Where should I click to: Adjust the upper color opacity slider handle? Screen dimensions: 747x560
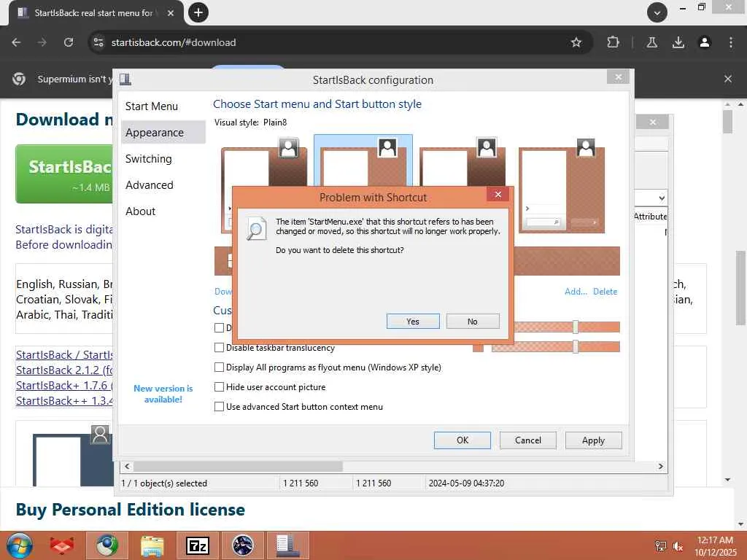click(x=576, y=327)
